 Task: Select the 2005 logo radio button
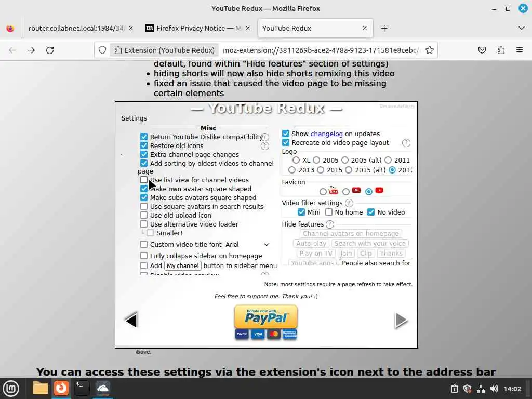316,160
